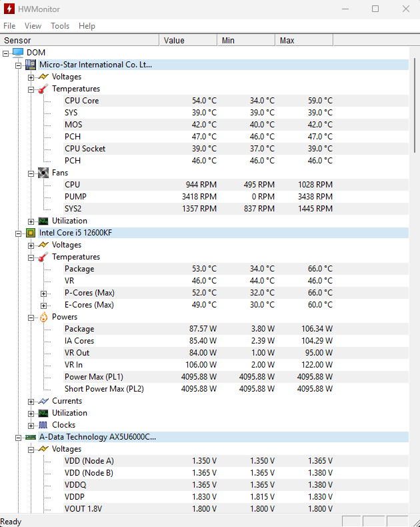Click the DOM computer icon
Image resolution: width=420 pixels, height=527 pixels.
pos(18,53)
